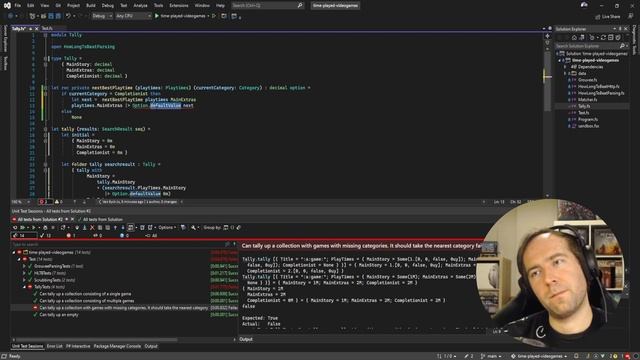Expand the data folder in Solution Explorer
Screen dimensions: 640x360
click(x=565, y=73)
